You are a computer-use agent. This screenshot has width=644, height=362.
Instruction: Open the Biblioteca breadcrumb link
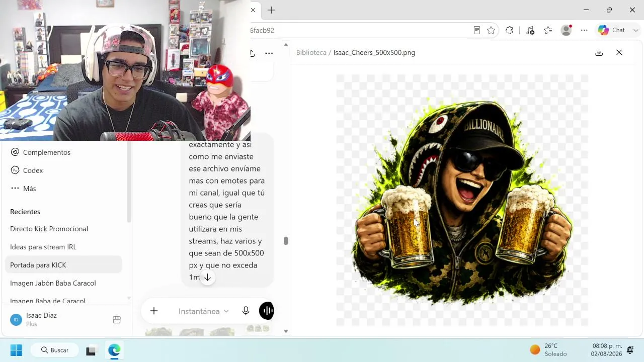(x=311, y=52)
